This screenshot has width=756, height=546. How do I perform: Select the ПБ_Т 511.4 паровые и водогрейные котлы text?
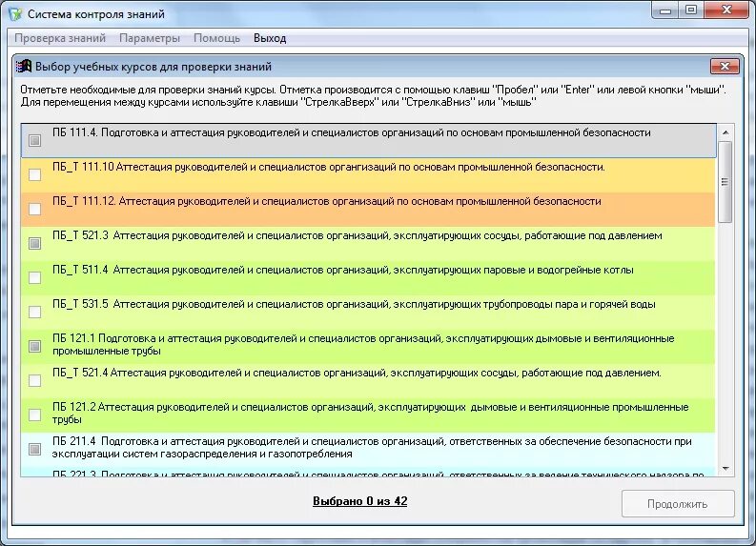pyautogui.click(x=343, y=270)
